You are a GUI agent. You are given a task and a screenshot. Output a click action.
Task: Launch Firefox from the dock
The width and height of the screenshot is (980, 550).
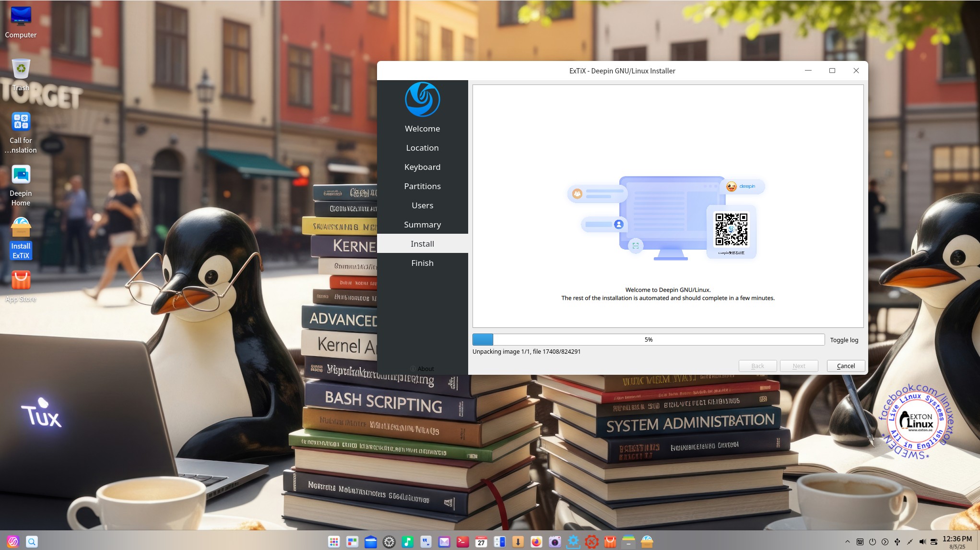point(536,542)
